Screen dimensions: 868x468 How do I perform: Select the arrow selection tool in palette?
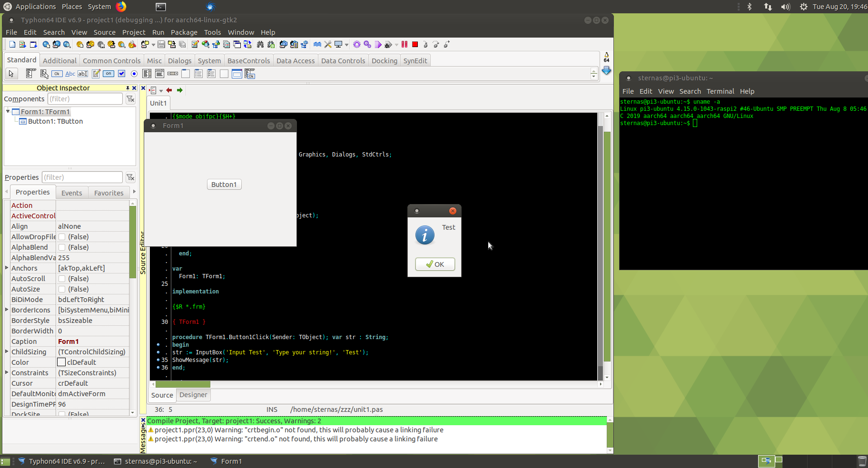coord(11,74)
